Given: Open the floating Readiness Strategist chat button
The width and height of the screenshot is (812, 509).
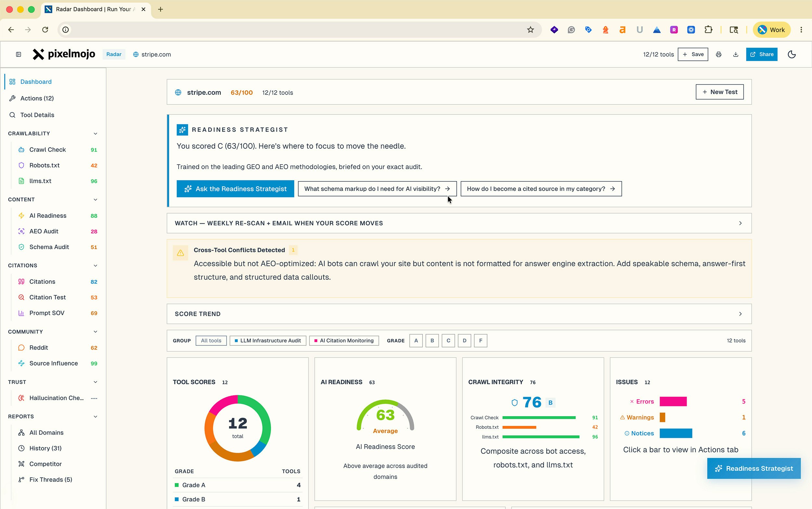Looking at the screenshot, I should [x=754, y=469].
